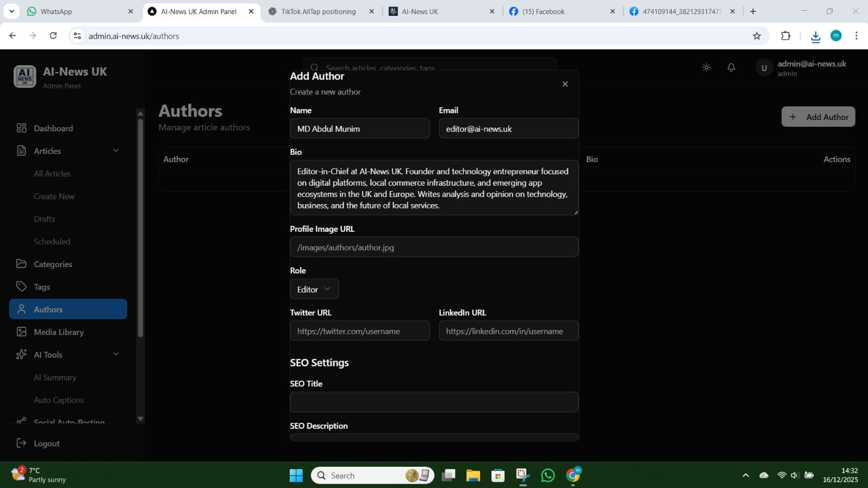This screenshot has width=868, height=488.
Task: Bookmark this page with the star icon
Action: pos(757,36)
